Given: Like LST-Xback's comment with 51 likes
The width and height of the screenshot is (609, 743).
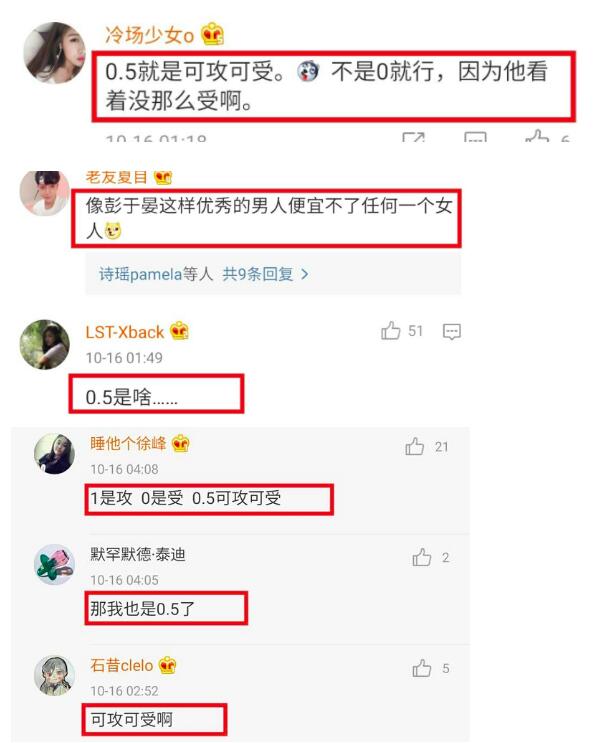Looking at the screenshot, I should 391,330.
